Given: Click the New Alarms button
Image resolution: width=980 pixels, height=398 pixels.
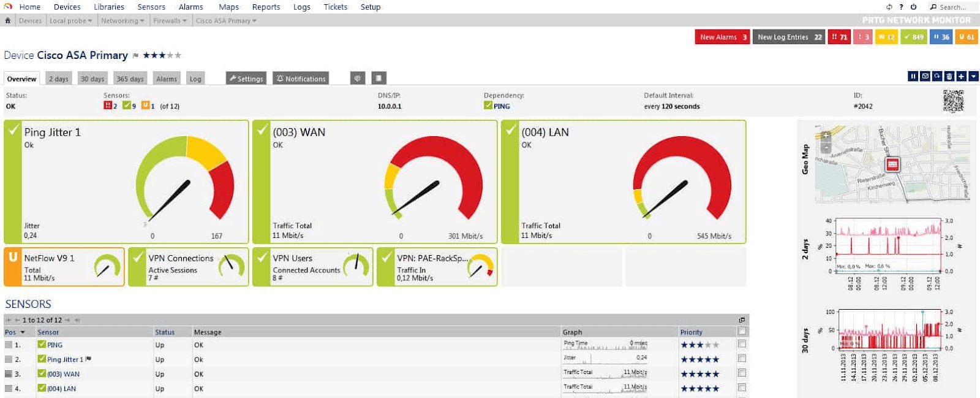Looking at the screenshot, I should (x=722, y=37).
